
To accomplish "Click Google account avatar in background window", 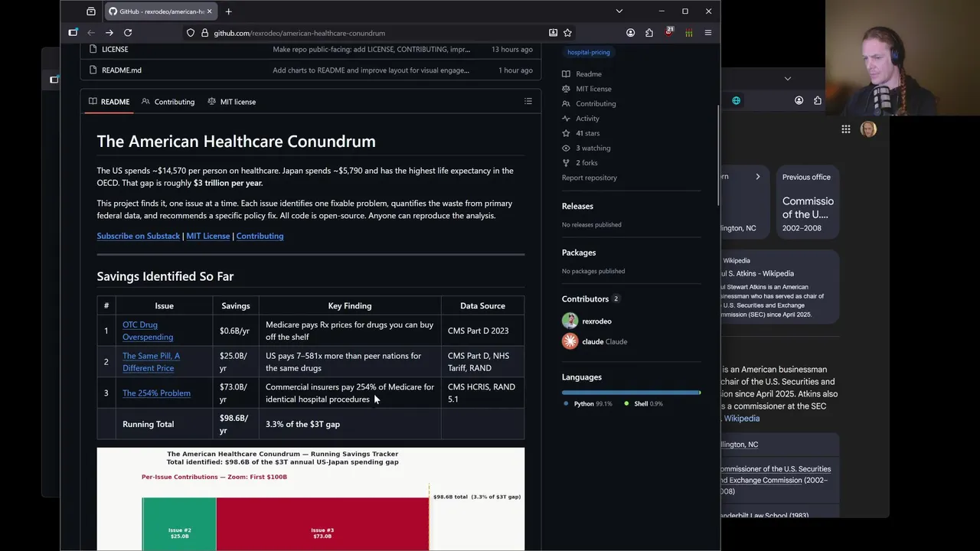I will (868, 129).
